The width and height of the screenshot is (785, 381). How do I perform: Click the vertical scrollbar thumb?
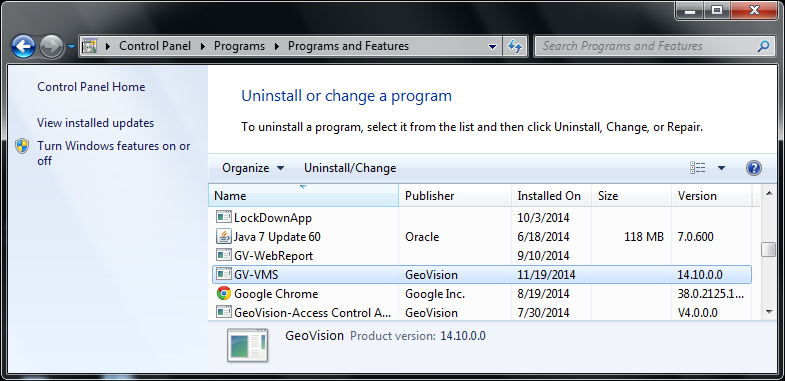click(769, 249)
